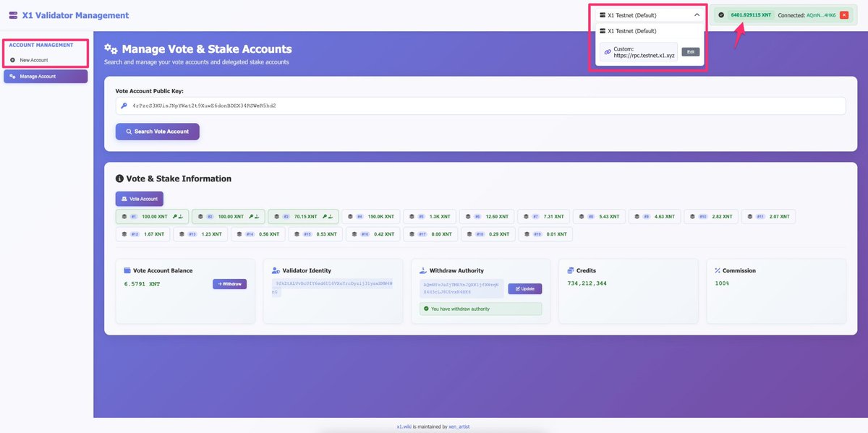Open stake account #5 with 1.3K XNT

(x=430, y=216)
